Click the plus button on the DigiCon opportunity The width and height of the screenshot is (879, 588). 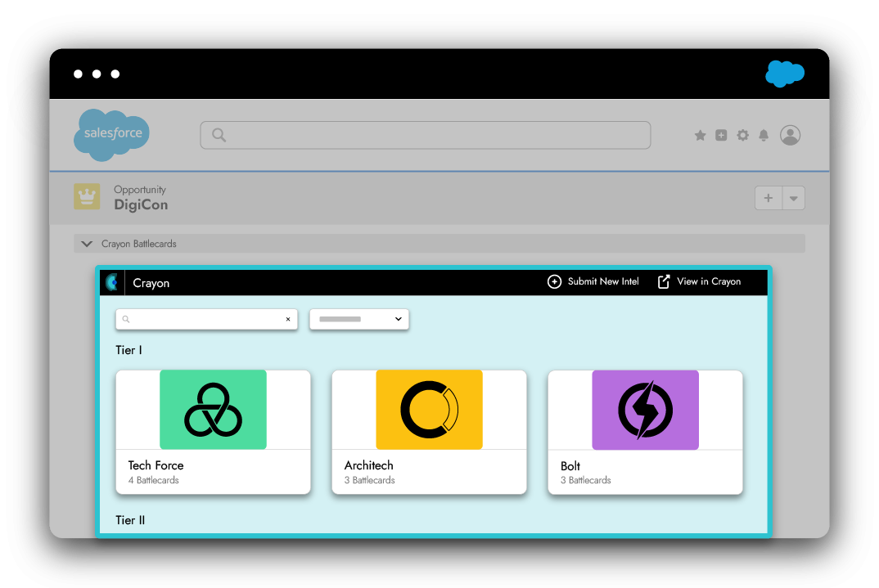[x=768, y=198]
